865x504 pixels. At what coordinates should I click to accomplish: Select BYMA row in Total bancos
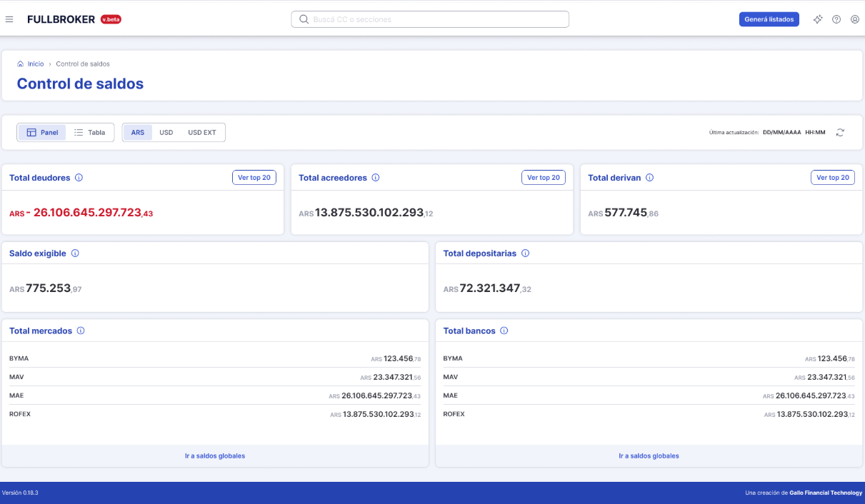[649, 358]
